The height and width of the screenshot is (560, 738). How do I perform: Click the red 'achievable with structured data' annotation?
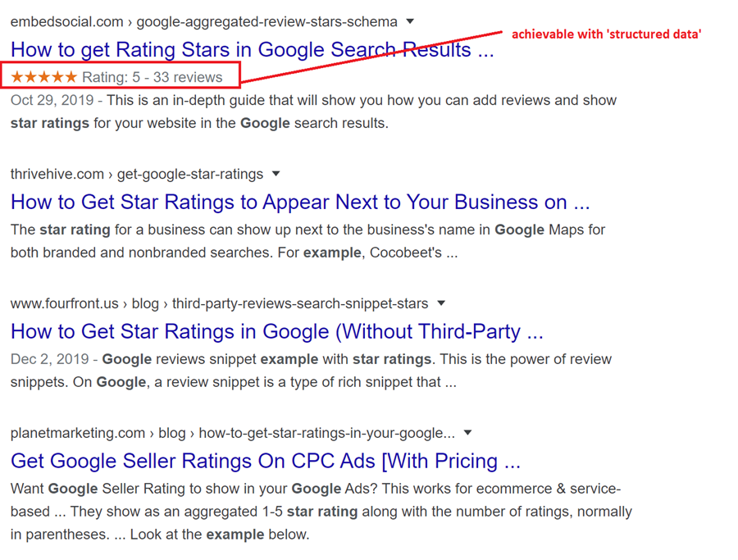[x=606, y=34]
